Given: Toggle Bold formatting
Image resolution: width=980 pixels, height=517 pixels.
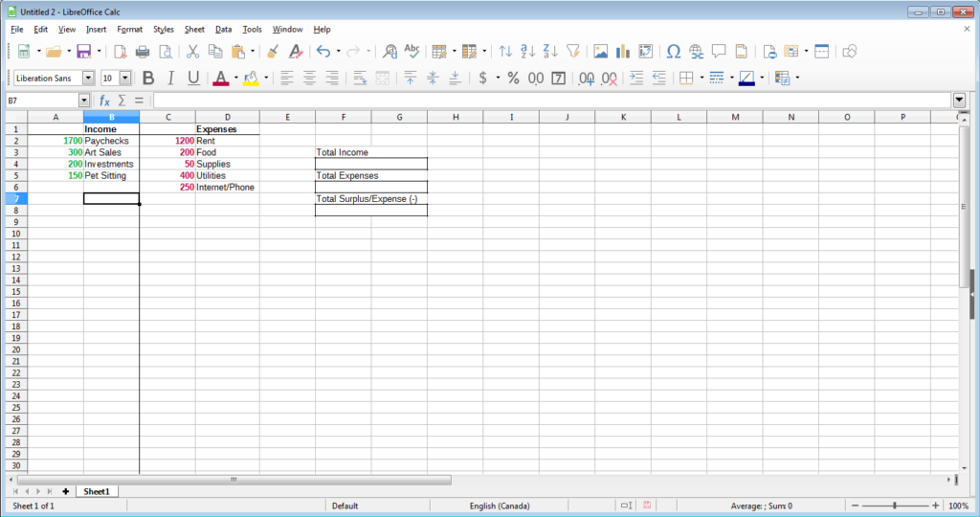Looking at the screenshot, I should (148, 79).
